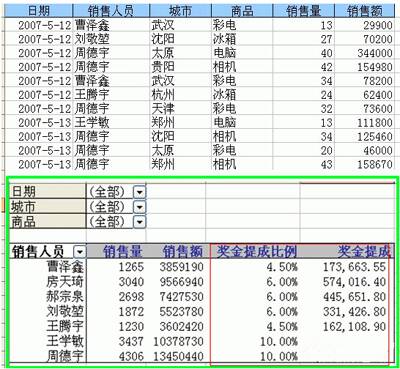Click the 日期 pivot filter field label
This screenshot has width=400, height=369.
(48, 192)
